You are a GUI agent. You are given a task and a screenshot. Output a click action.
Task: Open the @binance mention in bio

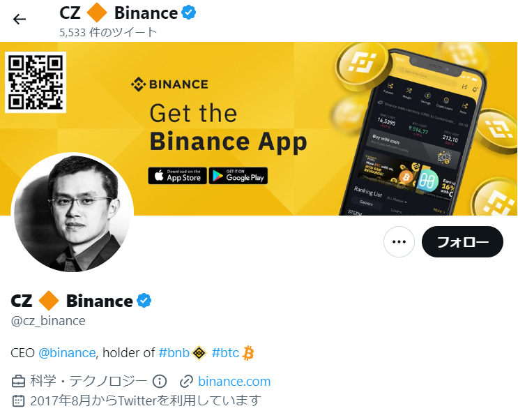(67, 352)
